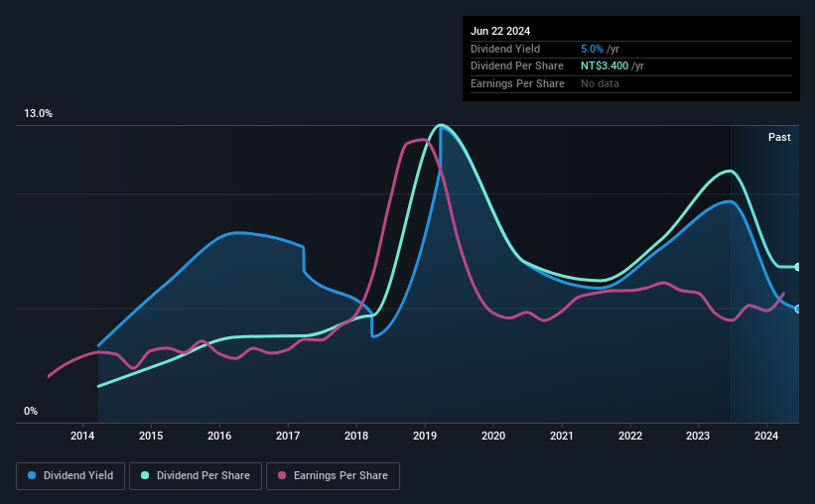
Task: Click the 2021 x-axis label
Action: point(562,436)
